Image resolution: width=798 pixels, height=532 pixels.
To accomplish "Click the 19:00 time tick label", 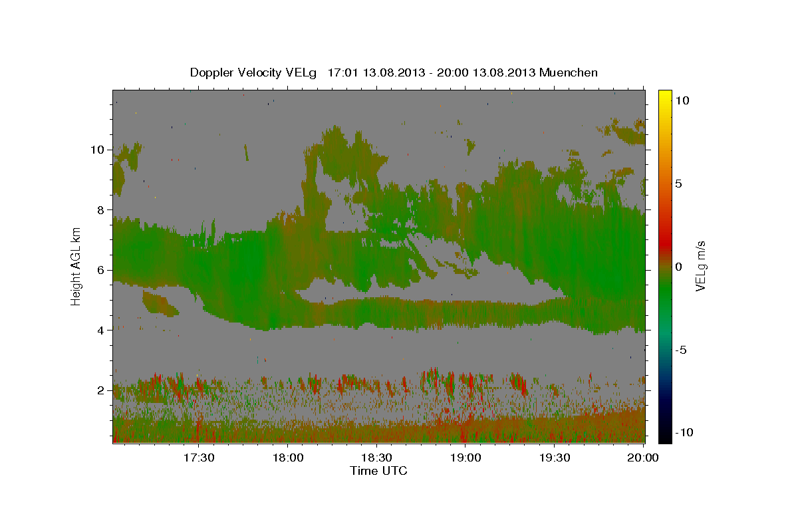I will click(466, 458).
